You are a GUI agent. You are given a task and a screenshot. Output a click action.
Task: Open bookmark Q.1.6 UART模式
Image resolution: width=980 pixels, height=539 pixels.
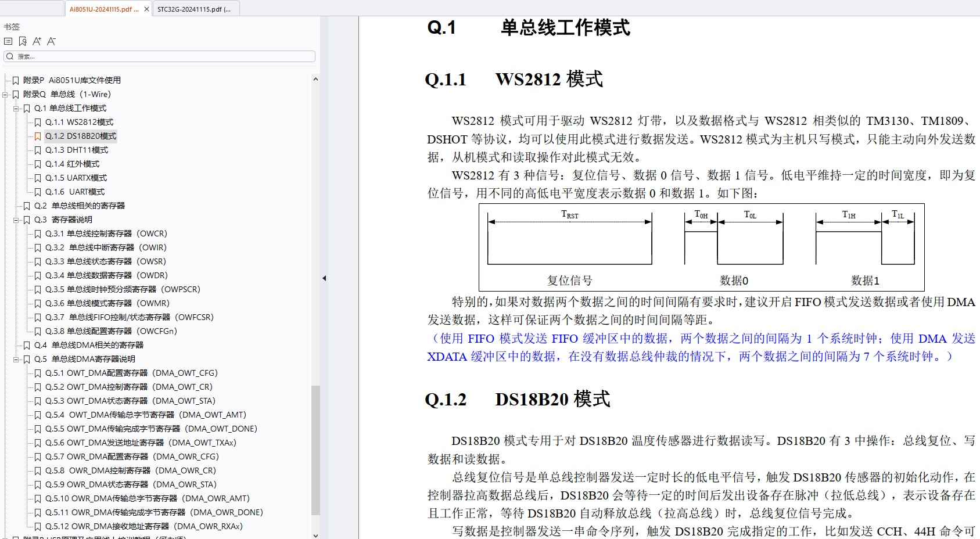click(x=75, y=192)
